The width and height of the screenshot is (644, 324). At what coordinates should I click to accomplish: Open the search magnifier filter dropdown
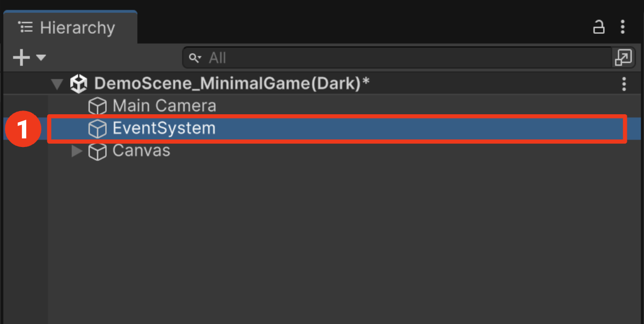point(196,57)
